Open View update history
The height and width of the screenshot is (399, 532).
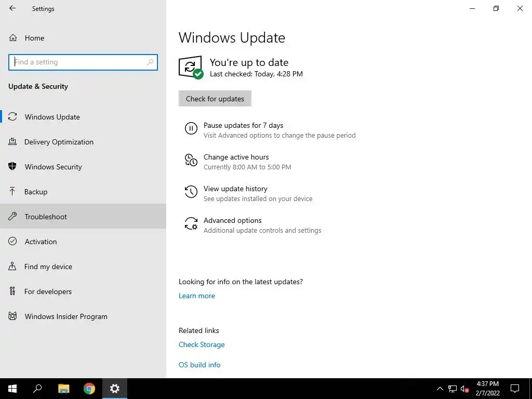click(235, 189)
